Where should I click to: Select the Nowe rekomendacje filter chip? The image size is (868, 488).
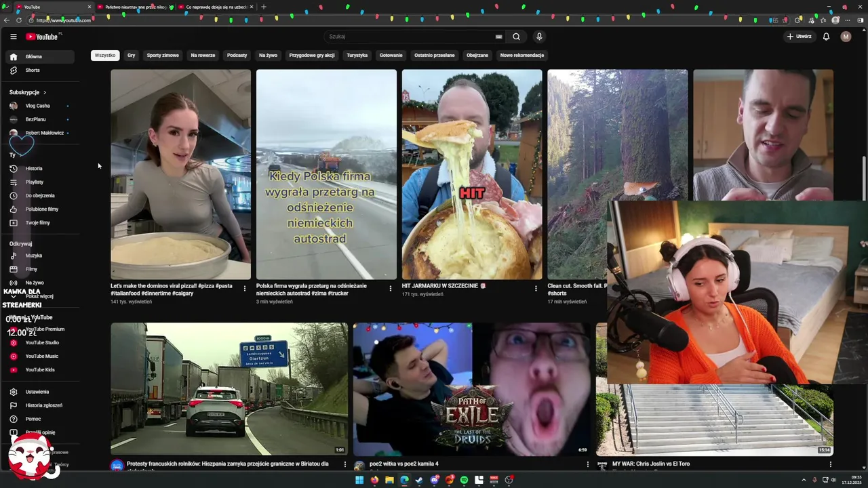522,56
